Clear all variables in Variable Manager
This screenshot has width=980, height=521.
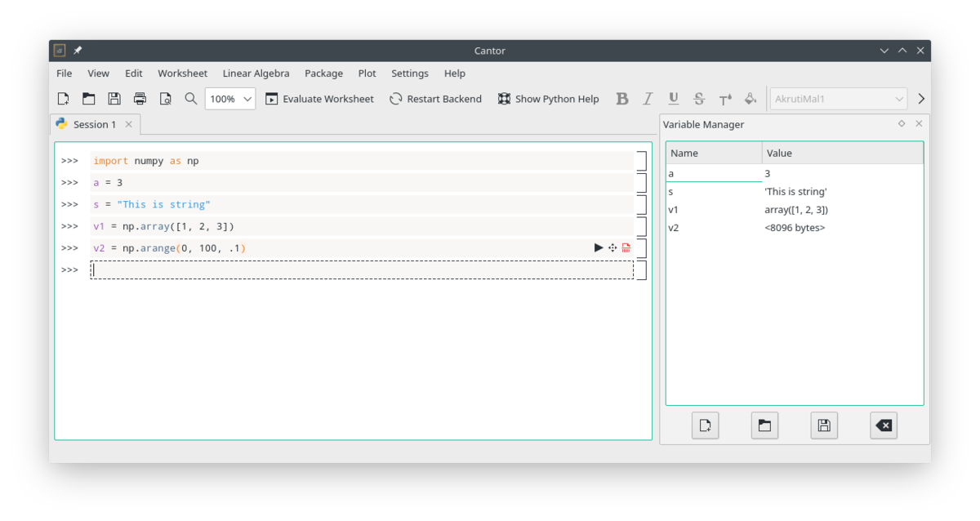click(x=884, y=425)
